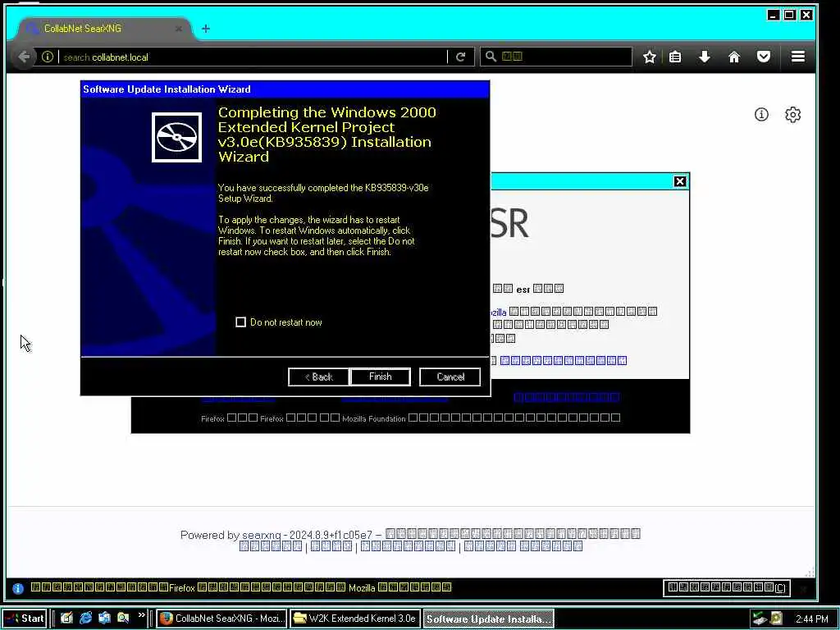Click the notification bar button ending in (C)
The width and height of the screenshot is (840, 630).
pos(727,587)
